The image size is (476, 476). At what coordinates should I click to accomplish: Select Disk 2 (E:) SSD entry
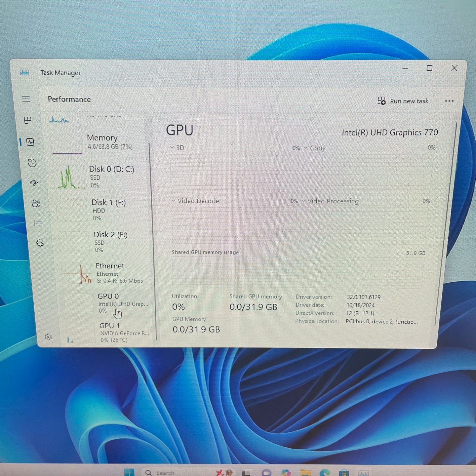pos(105,242)
